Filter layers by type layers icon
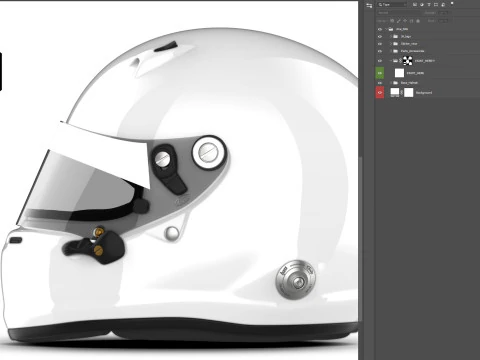This screenshot has width=480, height=360. click(x=429, y=4)
